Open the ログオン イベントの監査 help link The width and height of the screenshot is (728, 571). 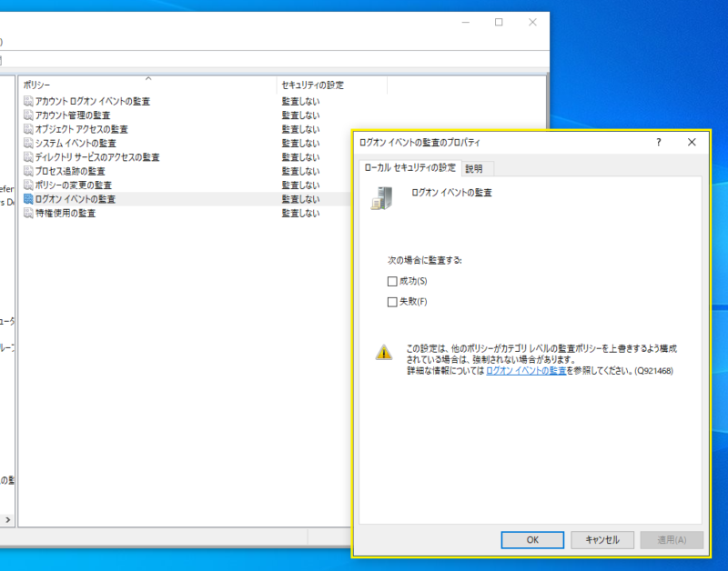point(526,371)
